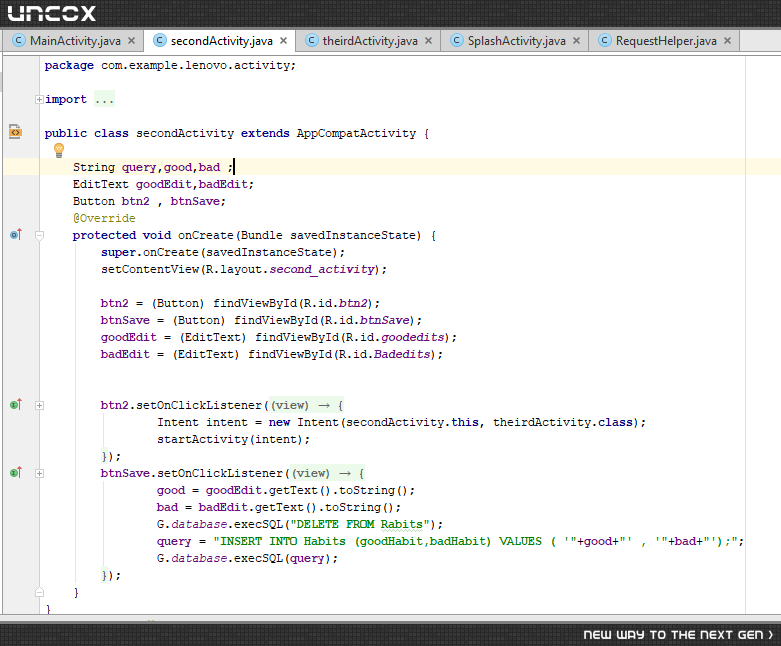
Task: Click the @Override annotation
Action: [x=104, y=218]
